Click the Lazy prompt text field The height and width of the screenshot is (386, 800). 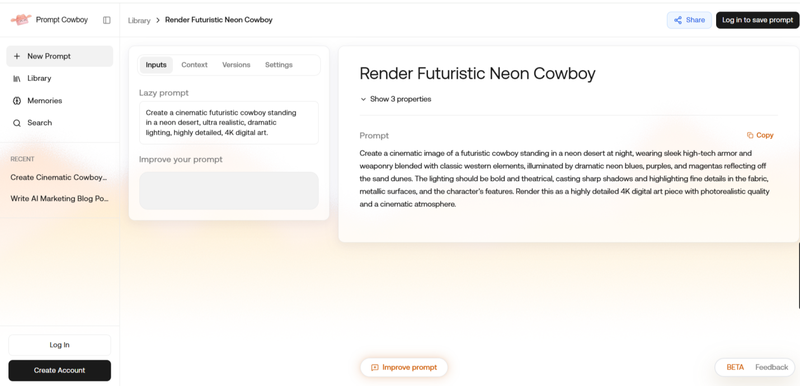coord(229,123)
